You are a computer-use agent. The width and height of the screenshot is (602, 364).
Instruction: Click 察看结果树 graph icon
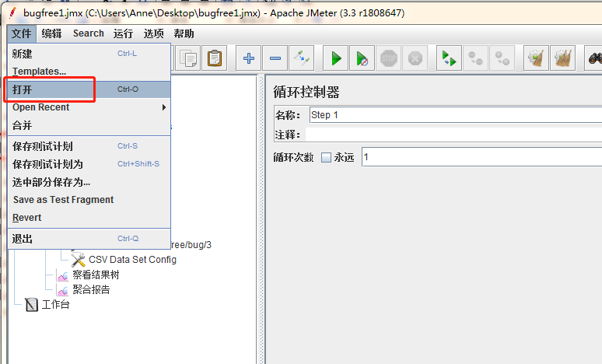(62, 275)
